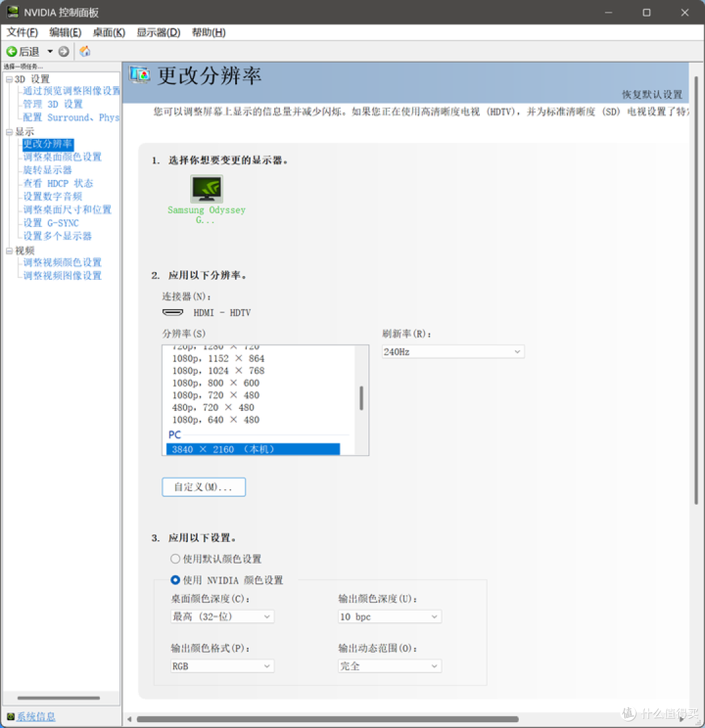Open 输出颜色深度 10 bpc dropdown
Viewport: 705px width, 728px height.
pos(390,616)
